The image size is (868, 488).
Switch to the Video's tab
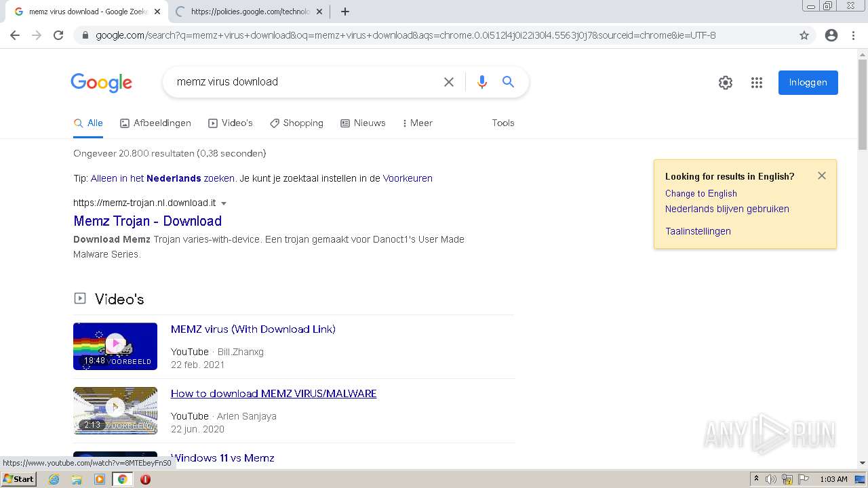[x=230, y=123]
